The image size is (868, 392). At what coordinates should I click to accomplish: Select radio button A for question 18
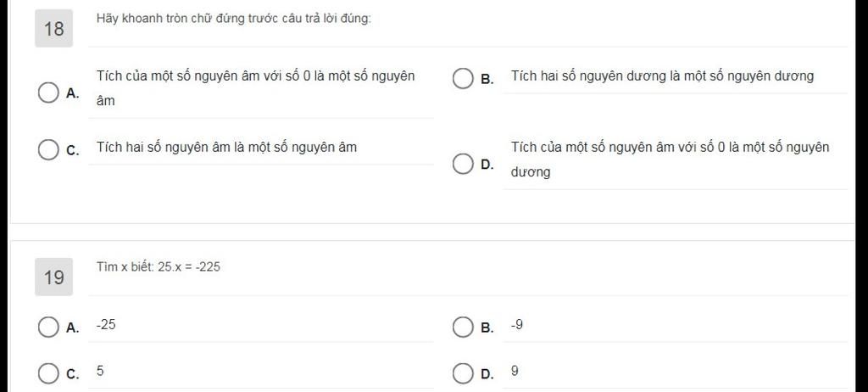(48, 92)
